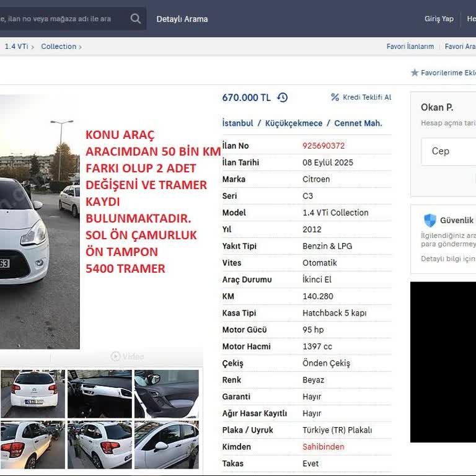Open the door panel interior thumbnail
This screenshot has width=476, height=476.
167,394
